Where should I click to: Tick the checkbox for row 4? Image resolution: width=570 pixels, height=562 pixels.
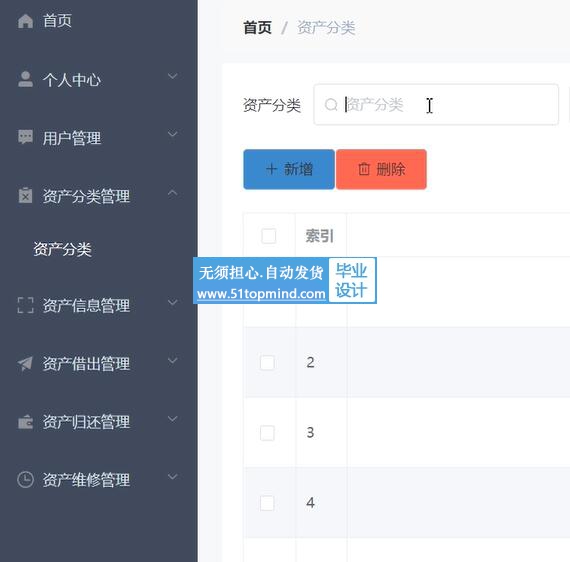click(267, 503)
